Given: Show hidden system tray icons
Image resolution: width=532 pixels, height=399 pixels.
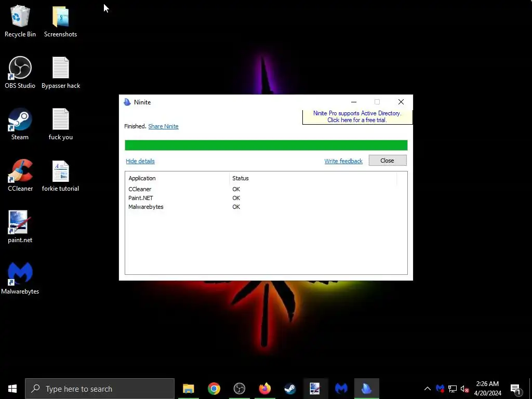Looking at the screenshot, I should (x=428, y=389).
